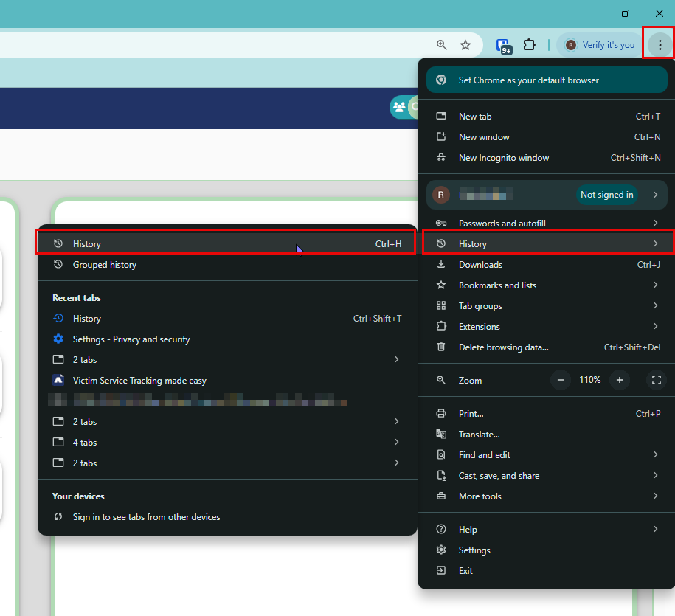Viewport: 675px width, 616px height.
Task: Click the cast icon beside Cast, save, and share
Action: tap(441, 475)
